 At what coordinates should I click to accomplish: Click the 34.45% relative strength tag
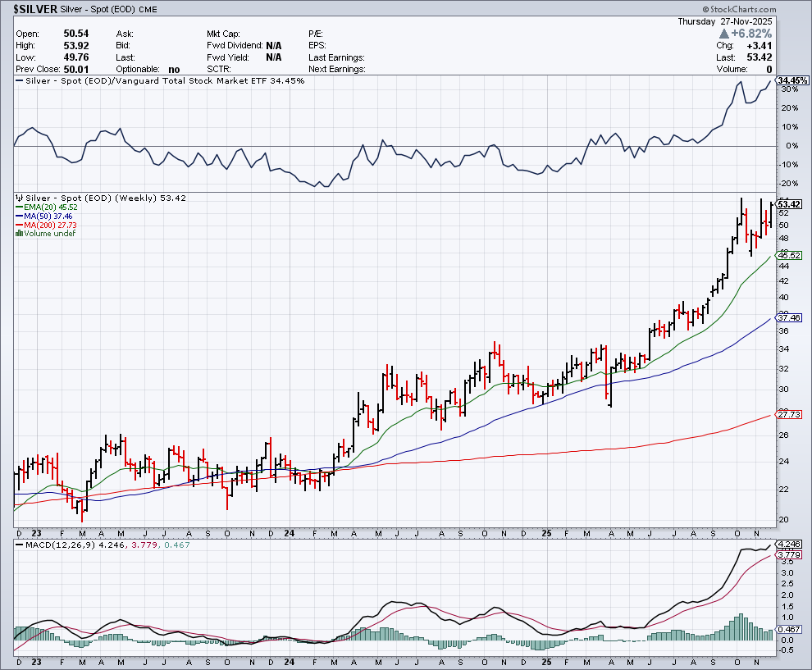[x=792, y=80]
